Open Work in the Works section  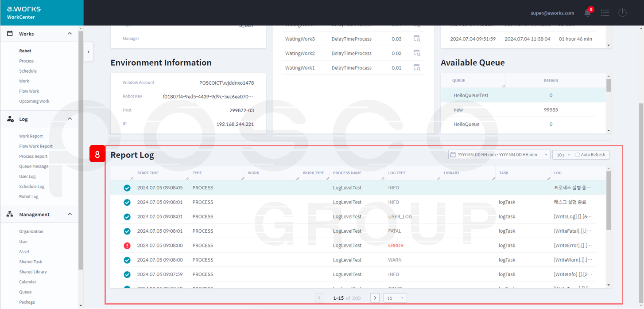click(x=24, y=81)
